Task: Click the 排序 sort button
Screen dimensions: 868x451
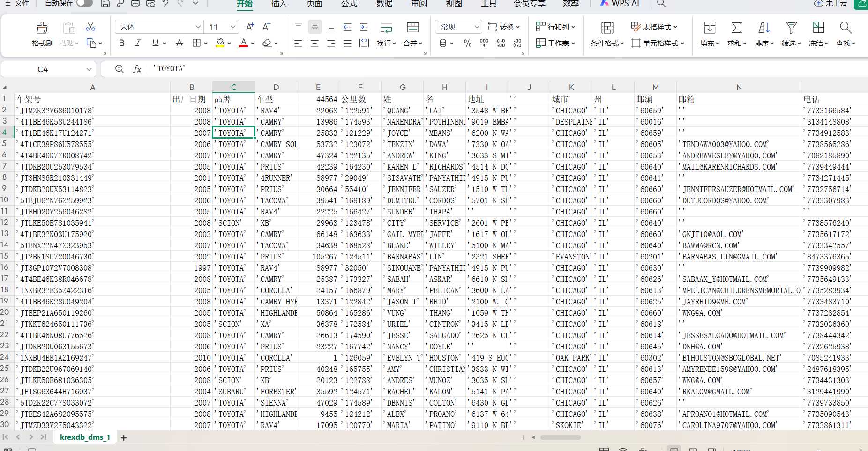Action: click(x=764, y=34)
